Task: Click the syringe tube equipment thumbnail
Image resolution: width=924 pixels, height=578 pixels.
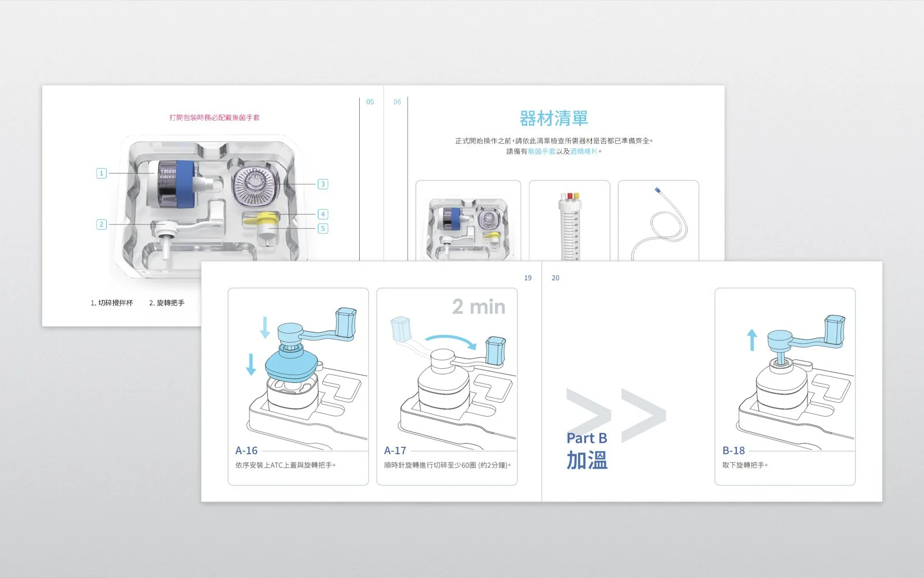Action: [x=569, y=221]
